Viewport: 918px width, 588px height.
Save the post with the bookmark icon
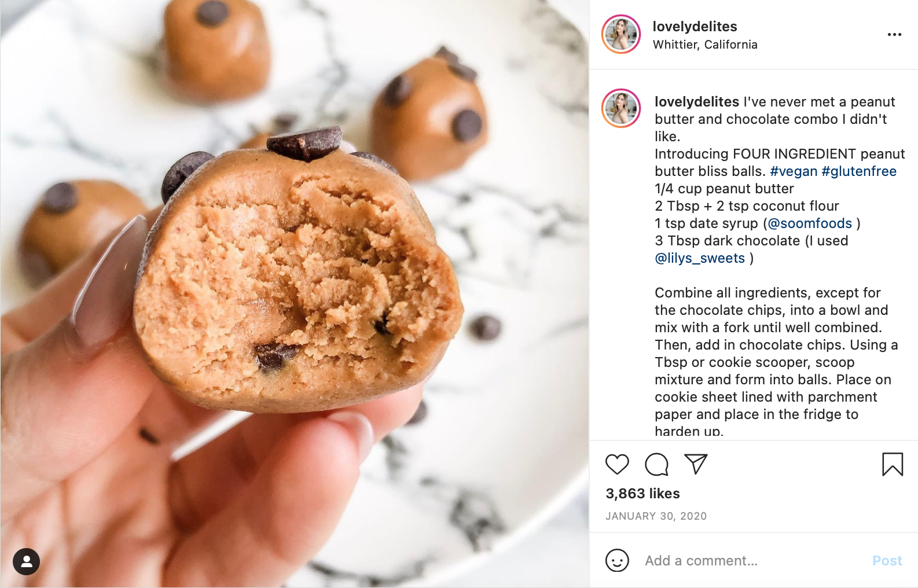(x=893, y=464)
